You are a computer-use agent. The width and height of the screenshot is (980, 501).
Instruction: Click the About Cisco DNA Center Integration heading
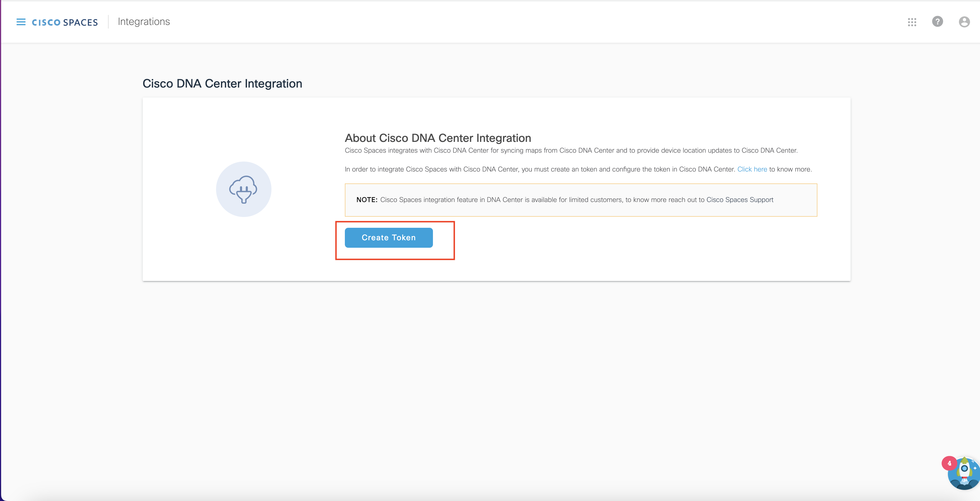[437, 138]
